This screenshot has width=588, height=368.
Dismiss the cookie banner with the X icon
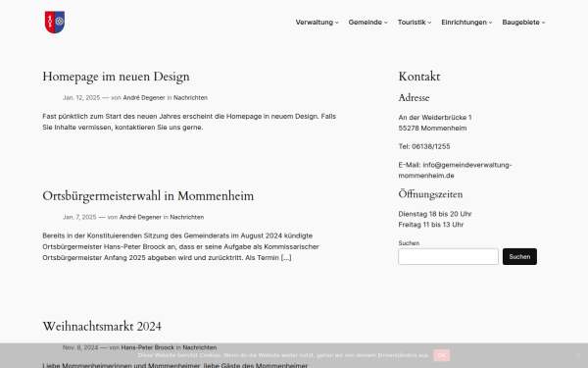578,355
